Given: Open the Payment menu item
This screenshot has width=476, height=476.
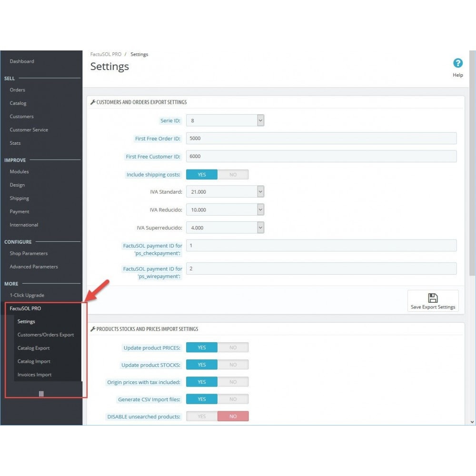Looking at the screenshot, I should 20,212.
